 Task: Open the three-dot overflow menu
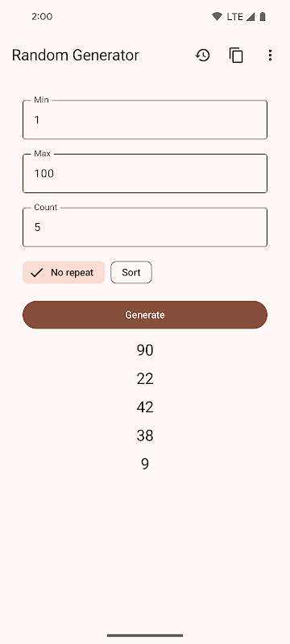pyautogui.click(x=270, y=55)
